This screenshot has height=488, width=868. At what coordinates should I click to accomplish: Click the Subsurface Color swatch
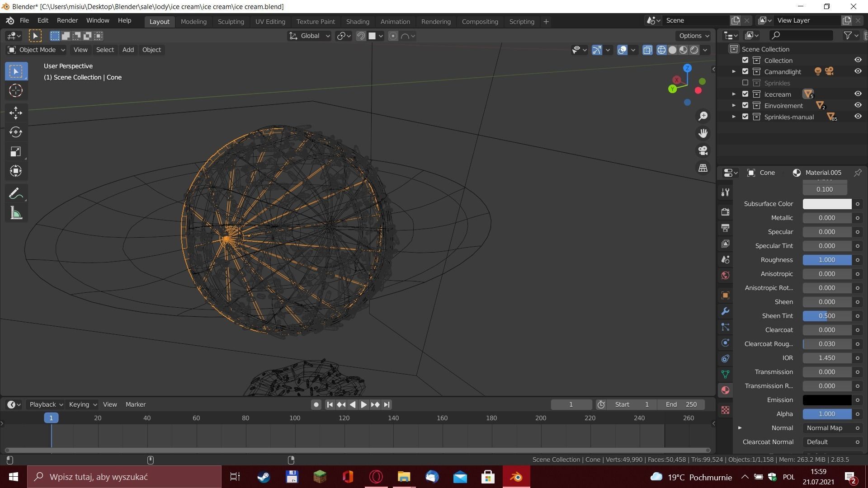coord(826,204)
